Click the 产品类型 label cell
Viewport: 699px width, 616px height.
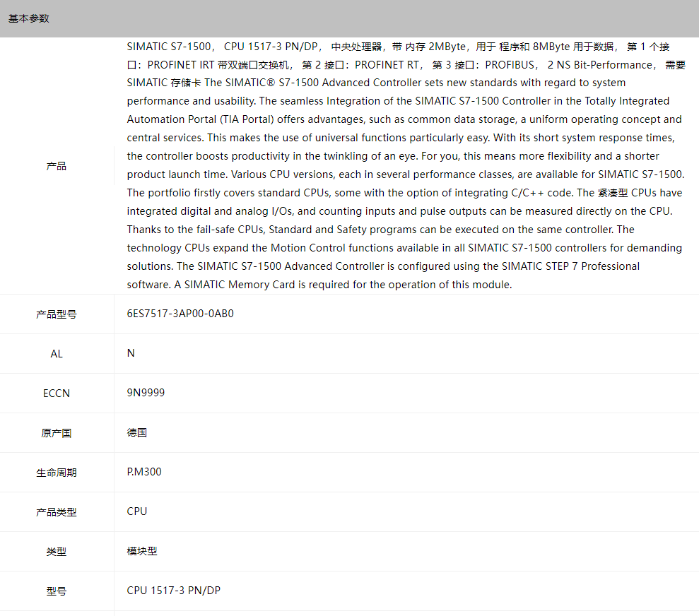[x=57, y=512]
